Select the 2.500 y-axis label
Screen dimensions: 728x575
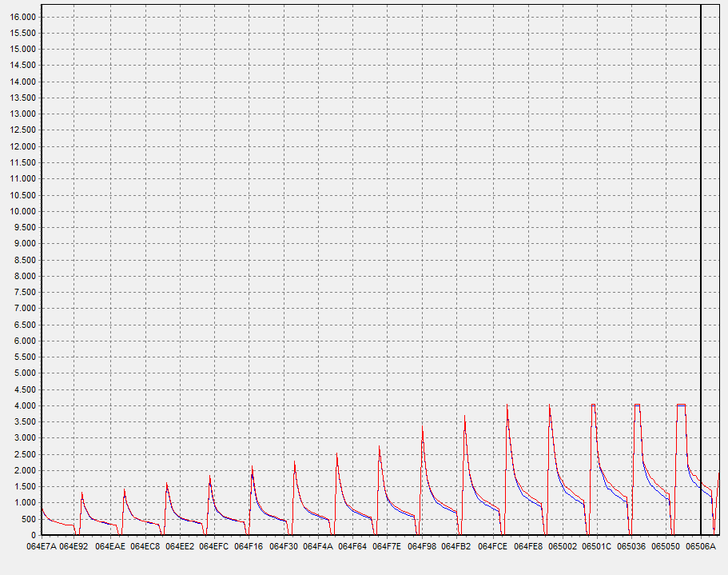[25, 454]
